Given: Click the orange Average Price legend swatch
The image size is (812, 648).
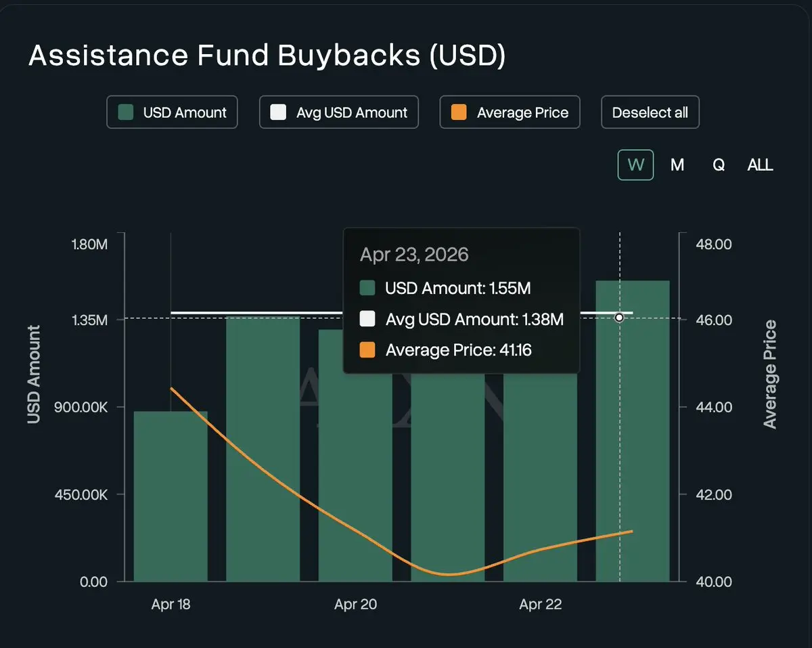Looking at the screenshot, I should click(x=459, y=112).
